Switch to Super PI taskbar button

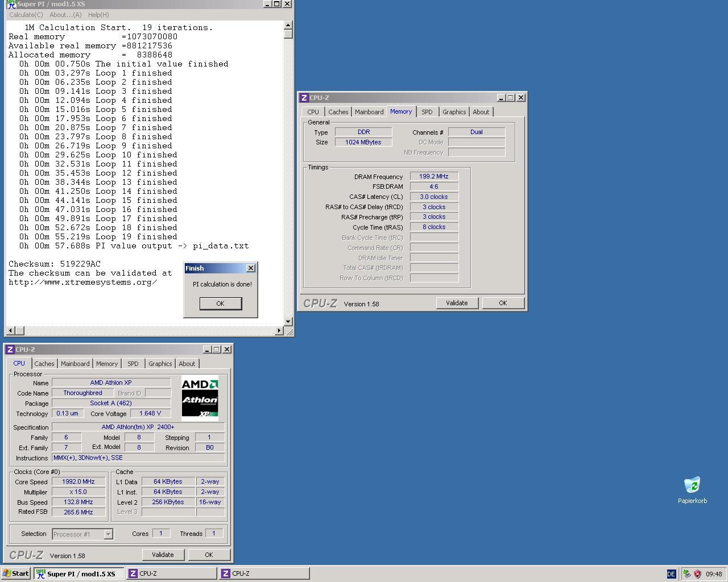(x=78, y=573)
